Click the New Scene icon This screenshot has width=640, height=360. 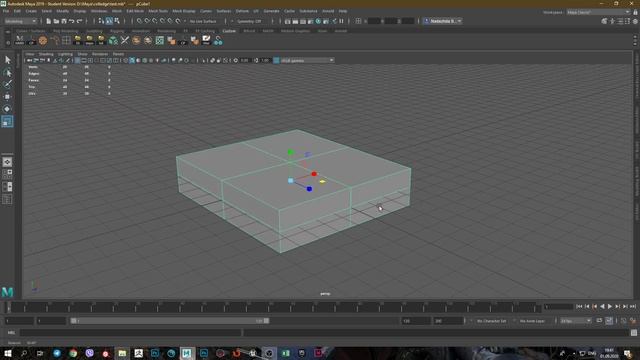(x=49, y=21)
